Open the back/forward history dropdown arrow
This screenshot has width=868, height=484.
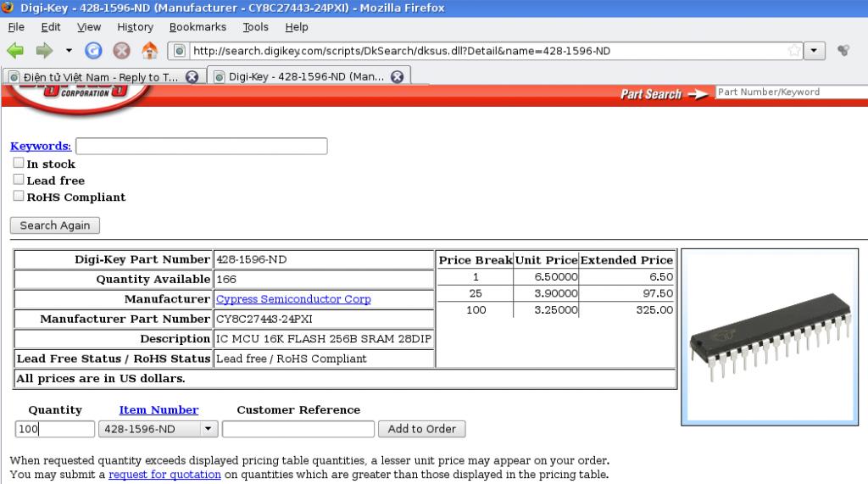(69, 50)
